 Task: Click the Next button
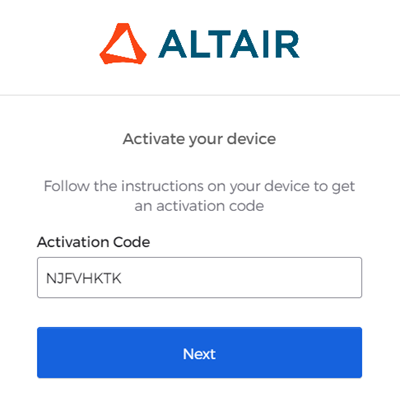coord(199,352)
